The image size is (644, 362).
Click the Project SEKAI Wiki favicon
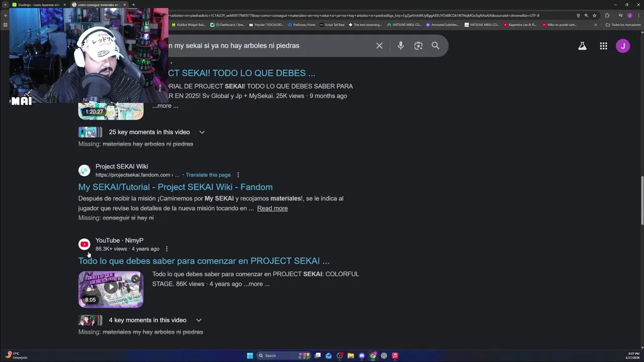click(x=85, y=170)
